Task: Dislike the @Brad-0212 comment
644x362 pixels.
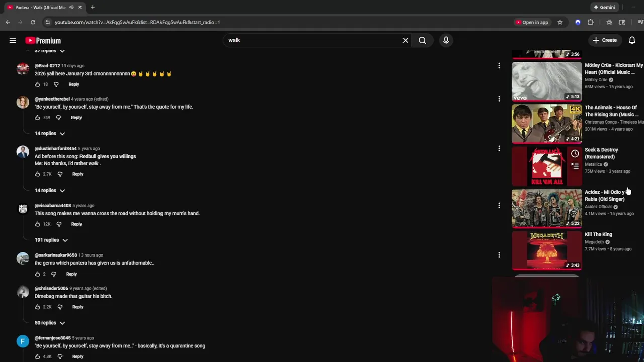Action: (56, 84)
